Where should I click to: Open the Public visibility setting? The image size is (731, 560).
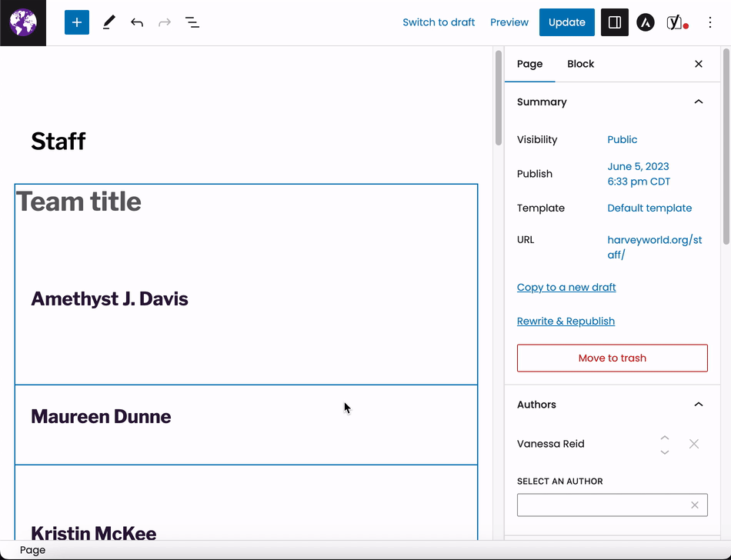[622, 139]
